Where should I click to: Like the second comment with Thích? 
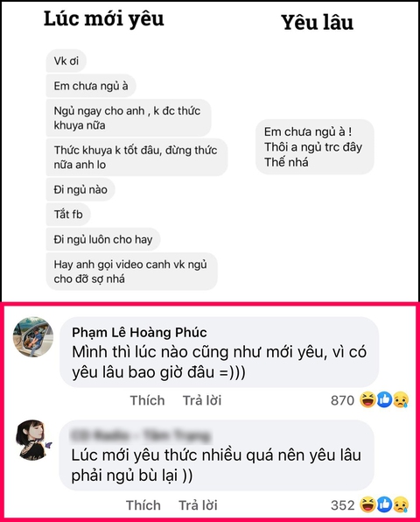(x=143, y=505)
